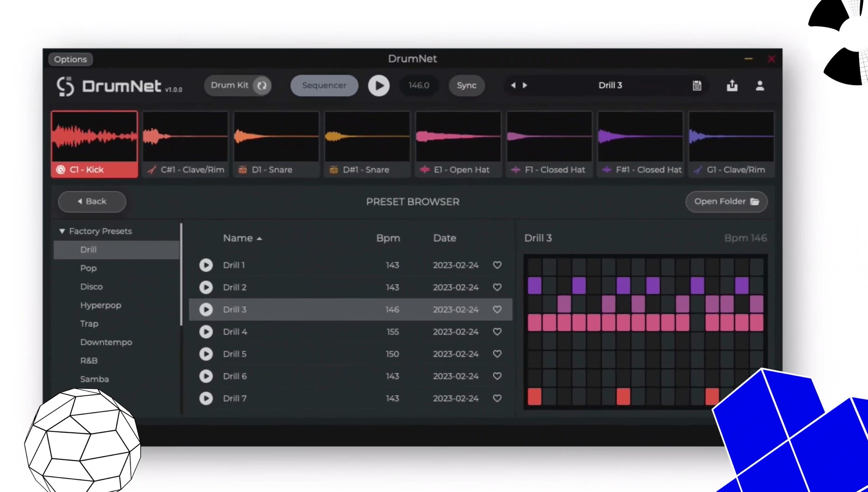This screenshot has height=492, width=868.
Task: Click the C#1 Clave/Rim drumstick icon
Action: tap(152, 170)
